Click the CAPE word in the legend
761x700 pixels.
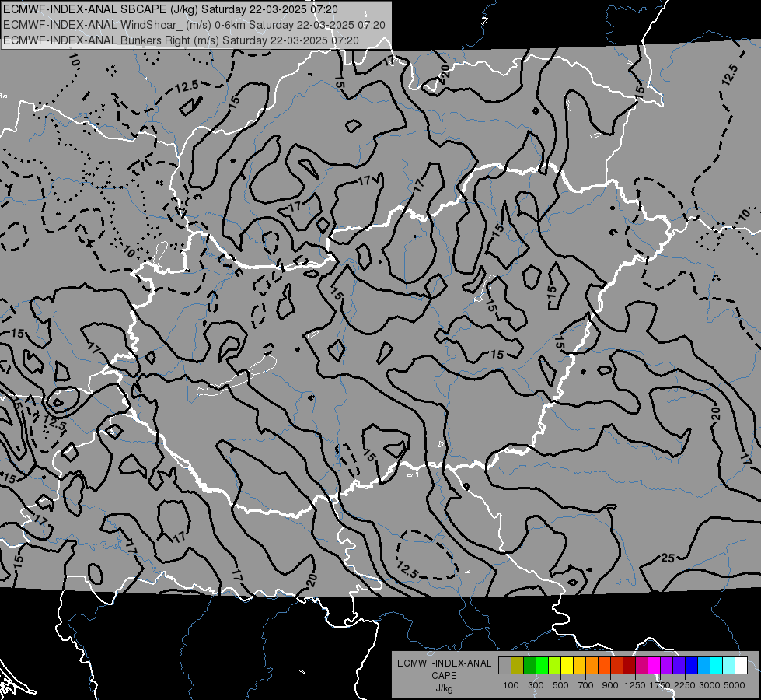click(x=444, y=676)
